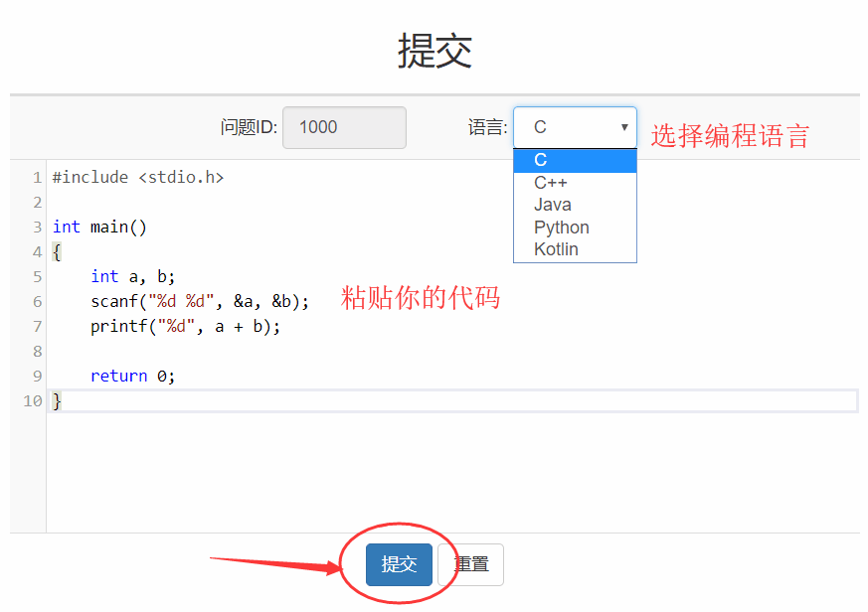Select Python as the language
This screenshot has width=868, height=612.
click(575, 228)
